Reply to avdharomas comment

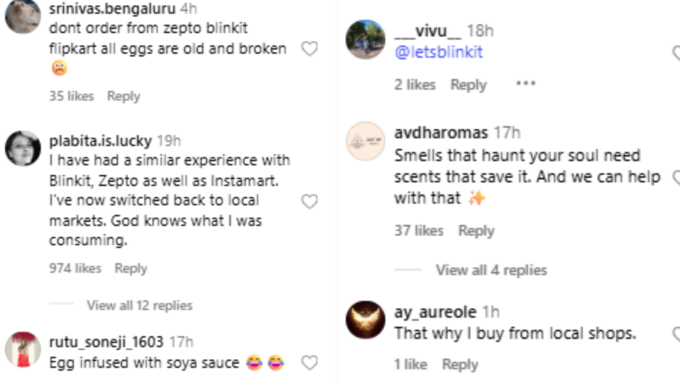tap(476, 230)
